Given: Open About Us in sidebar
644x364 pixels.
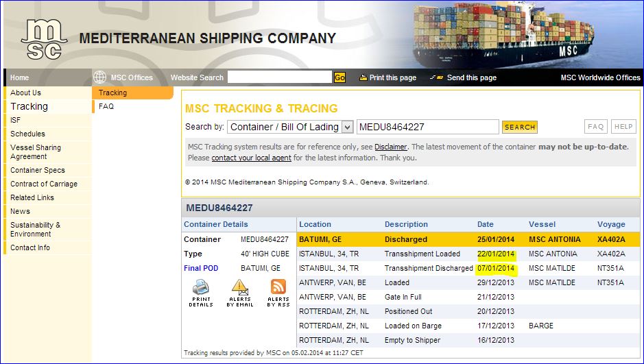Looking at the screenshot, I should click(x=26, y=93).
